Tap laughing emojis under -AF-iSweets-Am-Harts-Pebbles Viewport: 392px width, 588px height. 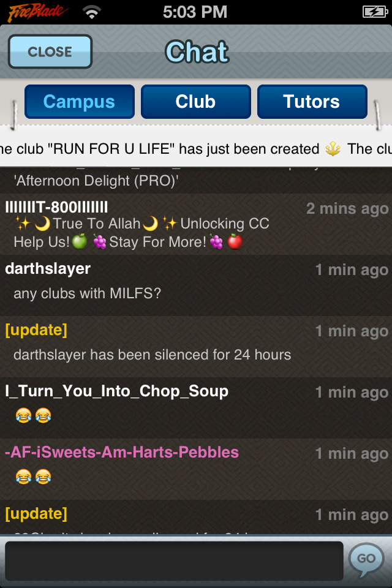pos(34,477)
